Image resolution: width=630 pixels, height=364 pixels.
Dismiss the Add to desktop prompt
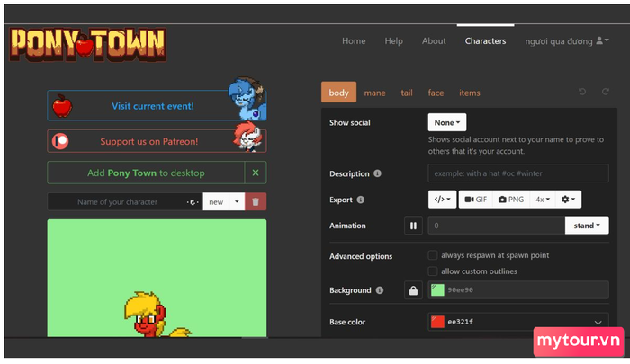[256, 173]
